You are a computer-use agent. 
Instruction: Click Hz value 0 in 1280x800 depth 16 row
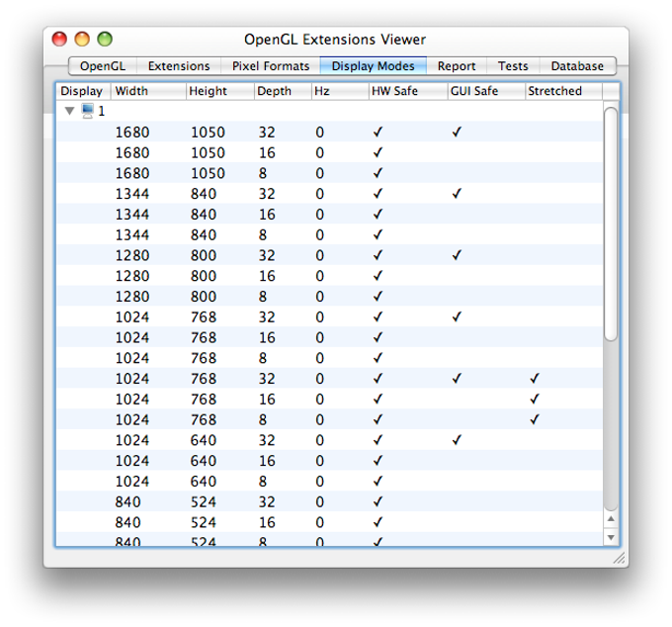tap(320, 276)
